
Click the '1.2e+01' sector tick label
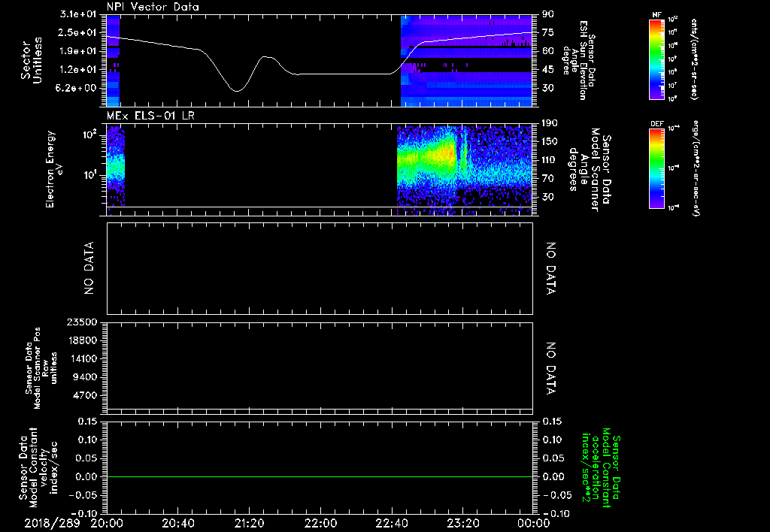click(78, 70)
